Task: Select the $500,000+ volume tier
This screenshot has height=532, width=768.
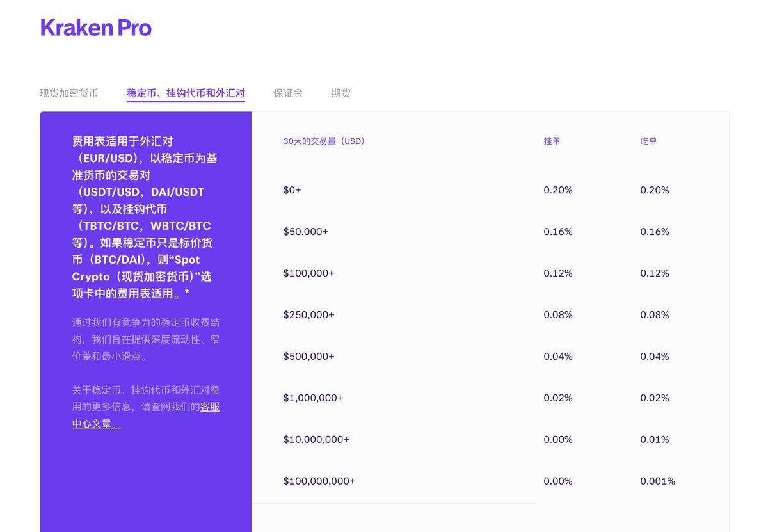Action: pyautogui.click(x=308, y=357)
